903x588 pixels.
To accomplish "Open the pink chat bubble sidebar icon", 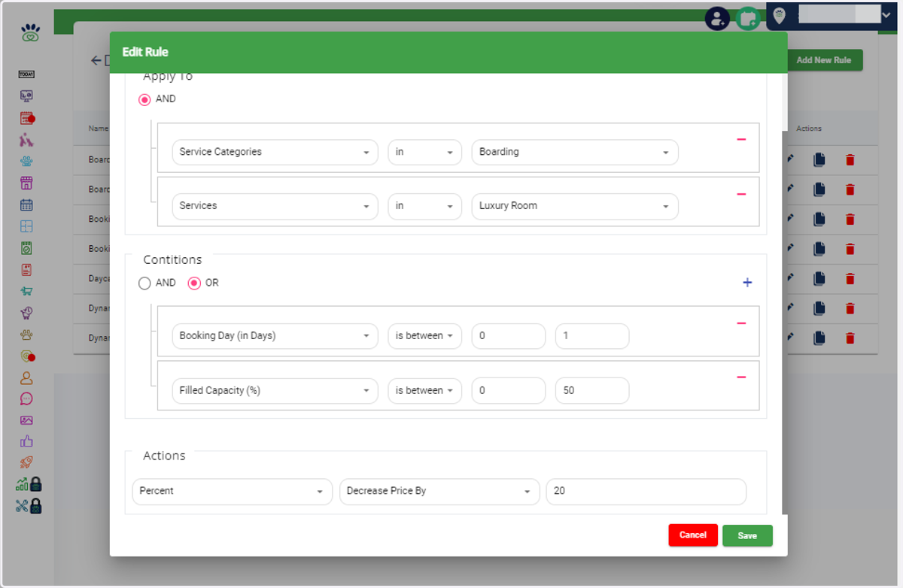I will [26, 399].
